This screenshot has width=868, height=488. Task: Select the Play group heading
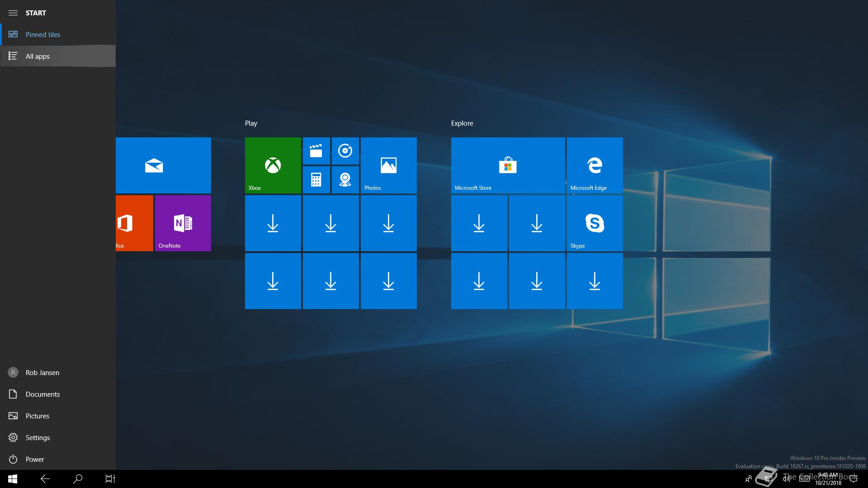tap(251, 123)
